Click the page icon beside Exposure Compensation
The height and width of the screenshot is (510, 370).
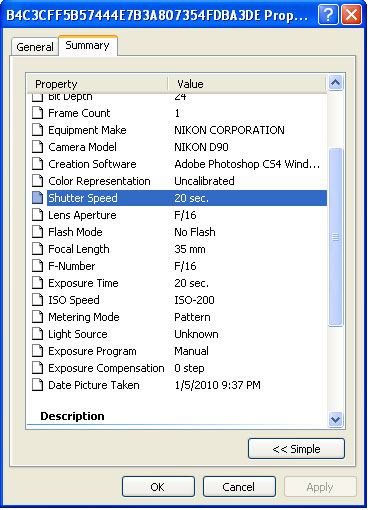(38, 368)
